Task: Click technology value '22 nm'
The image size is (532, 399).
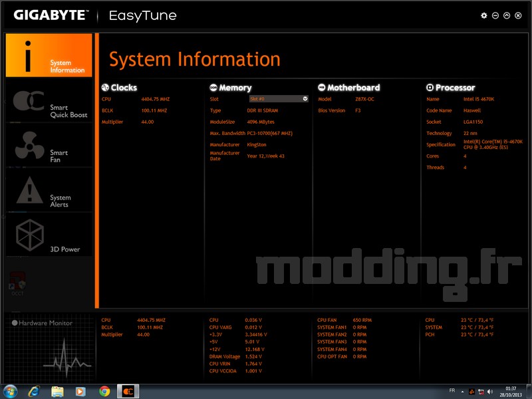Action: 470,133
